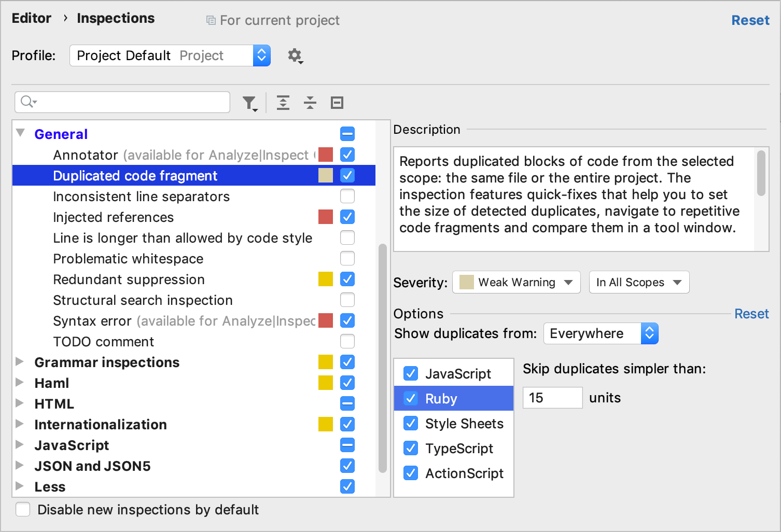The height and width of the screenshot is (532, 781).
Task: Click the filter inspections funnel icon
Action: [x=250, y=103]
